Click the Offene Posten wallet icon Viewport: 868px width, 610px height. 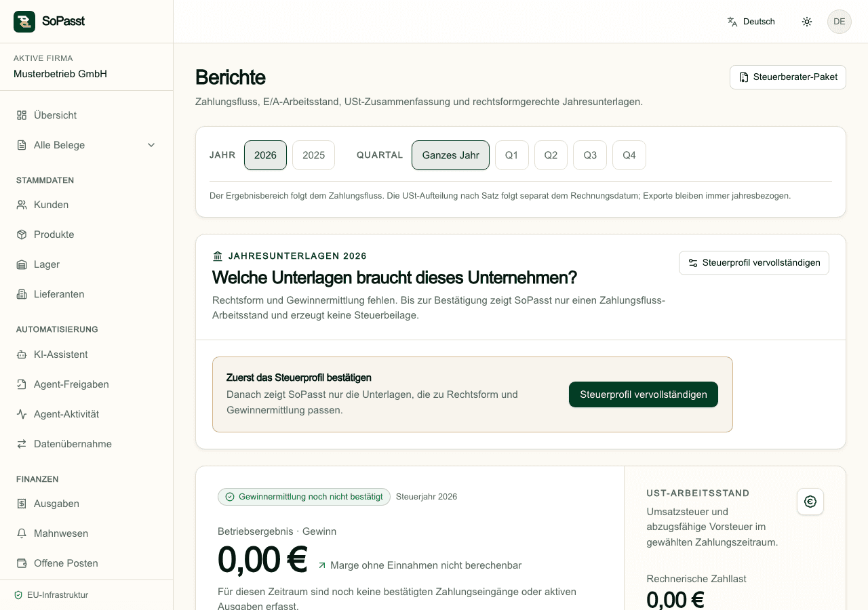[x=22, y=563]
